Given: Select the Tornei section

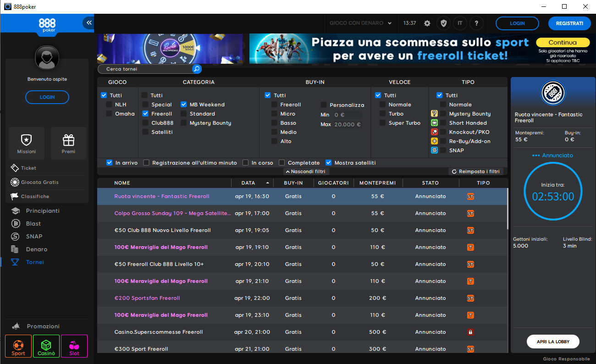Looking at the screenshot, I should pyautogui.click(x=35, y=262).
